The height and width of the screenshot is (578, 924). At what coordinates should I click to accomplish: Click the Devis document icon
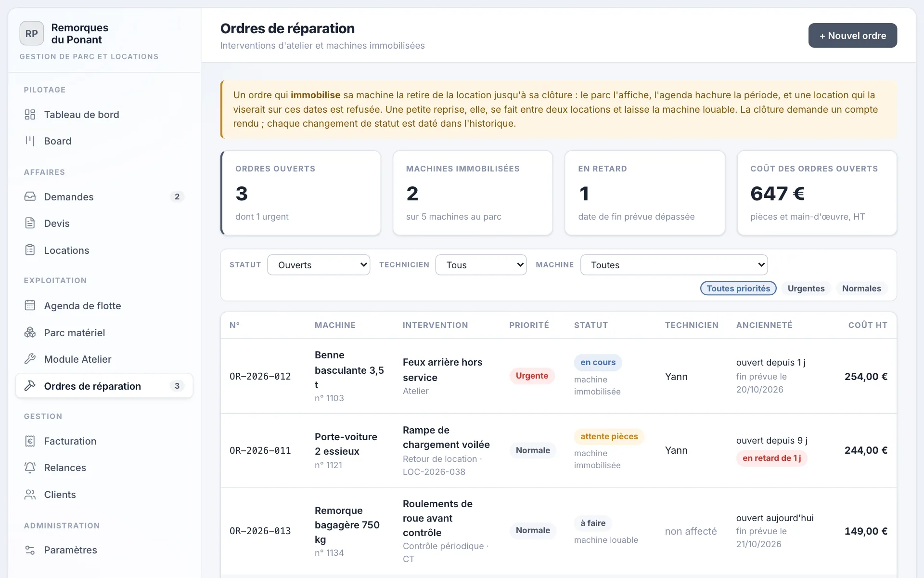click(30, 223)
